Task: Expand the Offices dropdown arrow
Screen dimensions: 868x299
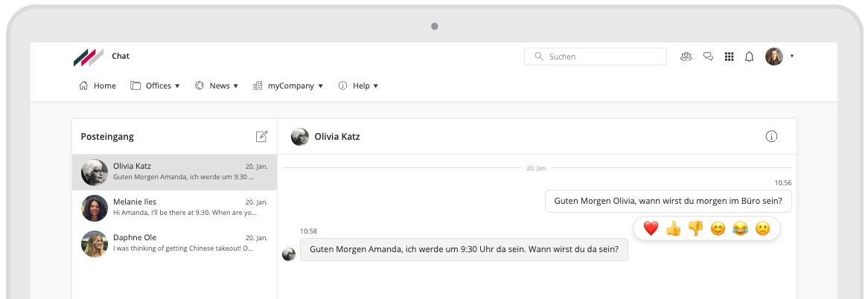Action: 177,86
